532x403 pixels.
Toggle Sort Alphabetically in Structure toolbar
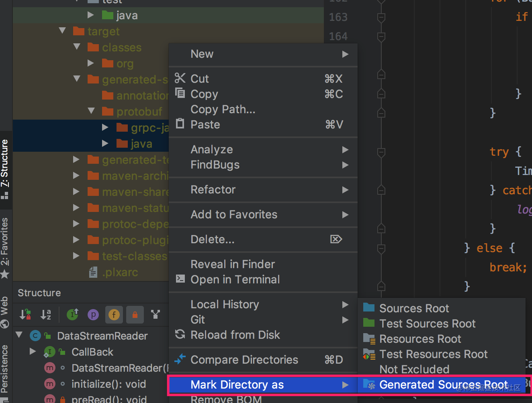pyautogui.click(x=46, y=315)
